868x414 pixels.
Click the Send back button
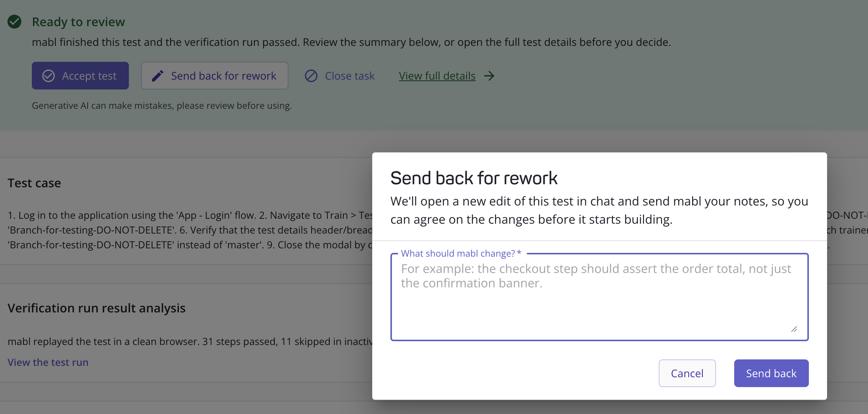tap(771, 373)
